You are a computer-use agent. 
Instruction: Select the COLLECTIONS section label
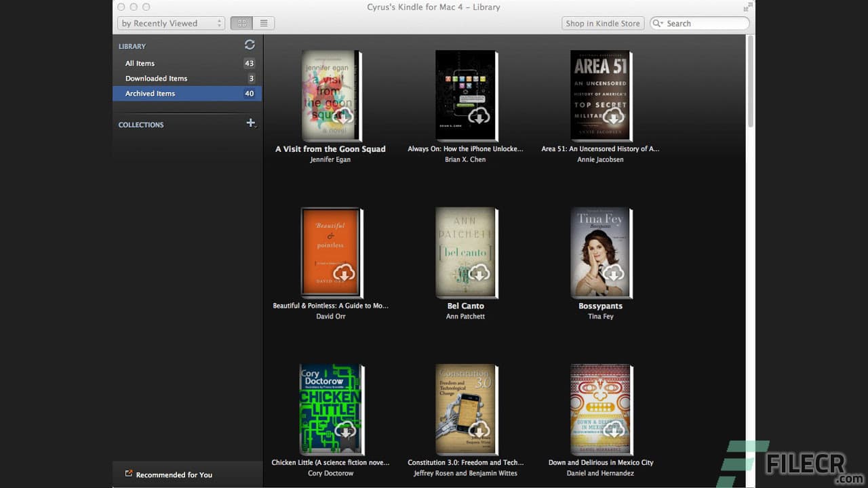141,125
